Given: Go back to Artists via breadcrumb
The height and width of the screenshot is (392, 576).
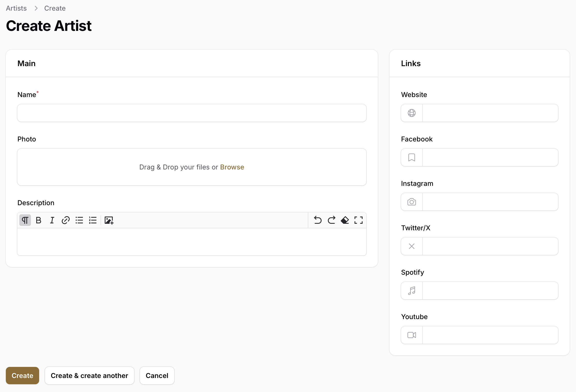Looking at the screenshot, I should pos(16,8).
